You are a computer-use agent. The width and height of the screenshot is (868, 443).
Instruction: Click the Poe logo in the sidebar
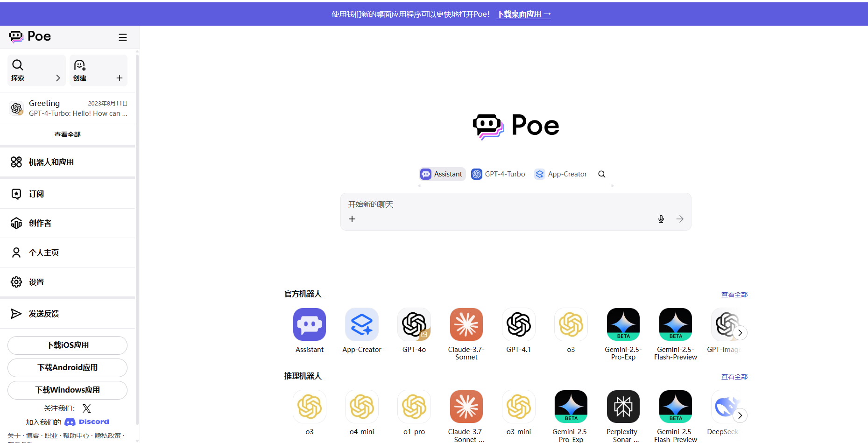click(30, 36)
